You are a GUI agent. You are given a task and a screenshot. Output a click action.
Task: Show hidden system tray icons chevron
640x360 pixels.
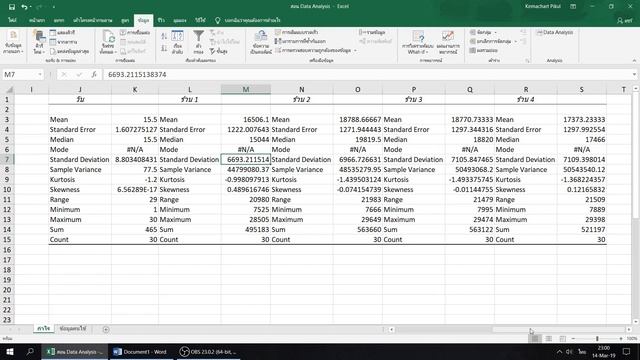pos(559,351)
